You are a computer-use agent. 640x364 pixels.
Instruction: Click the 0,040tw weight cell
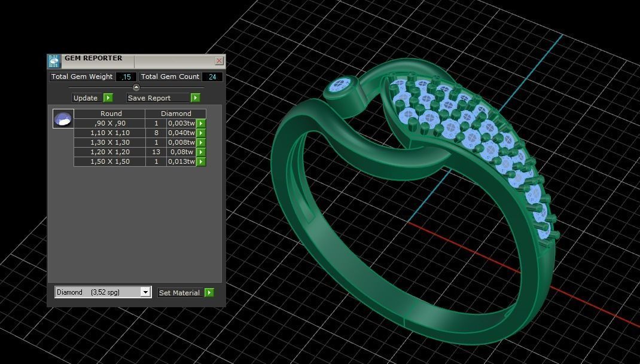pyautogui.click(x=181, y=133)
